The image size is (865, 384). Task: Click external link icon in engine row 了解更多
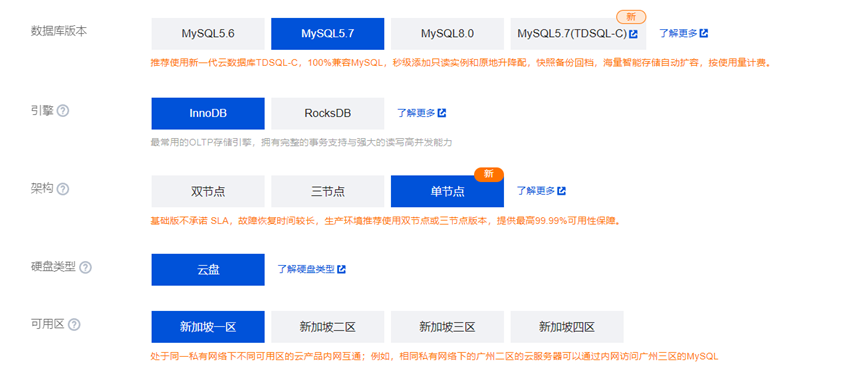(x=441, y=113)
